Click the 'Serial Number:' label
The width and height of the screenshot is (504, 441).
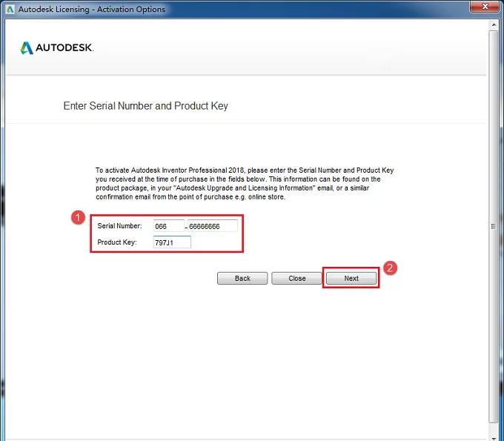click(119, 226)
